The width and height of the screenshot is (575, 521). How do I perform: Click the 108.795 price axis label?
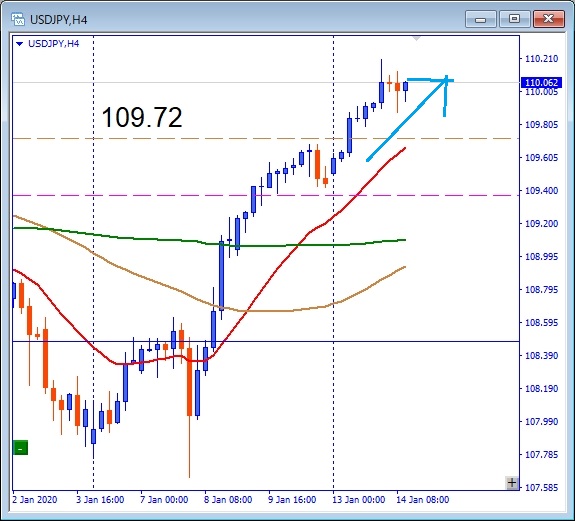coord(541,290)
